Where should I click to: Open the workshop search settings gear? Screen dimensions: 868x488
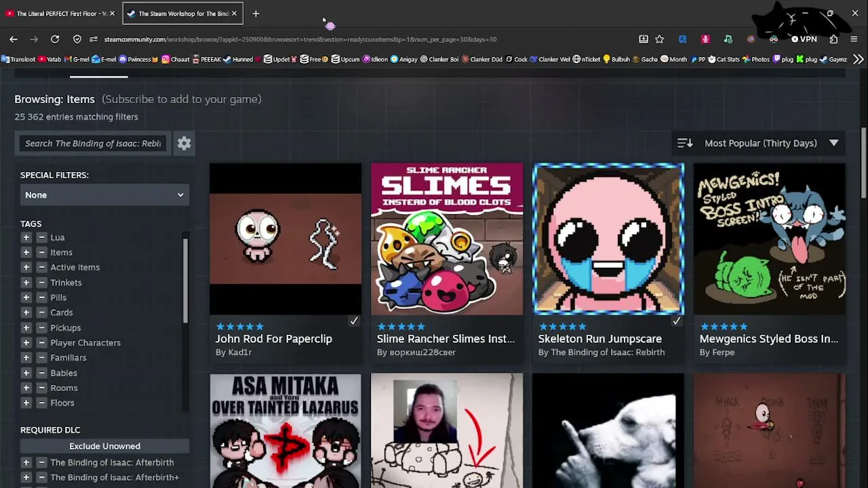(184, 143)
